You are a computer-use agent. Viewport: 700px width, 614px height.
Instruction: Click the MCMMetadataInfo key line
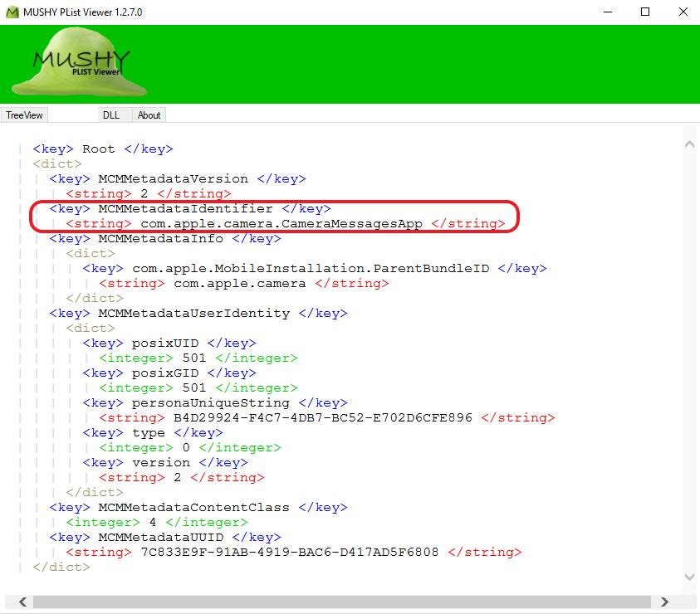coord(165,239)
